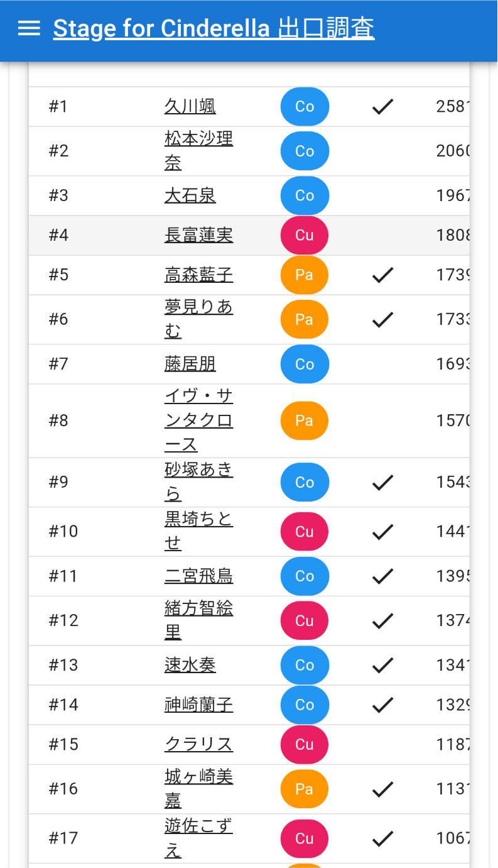The image size is (498, 868).
Task: Click the Co badge beside 二宮飛鳥
Action: tap(305, 576)
